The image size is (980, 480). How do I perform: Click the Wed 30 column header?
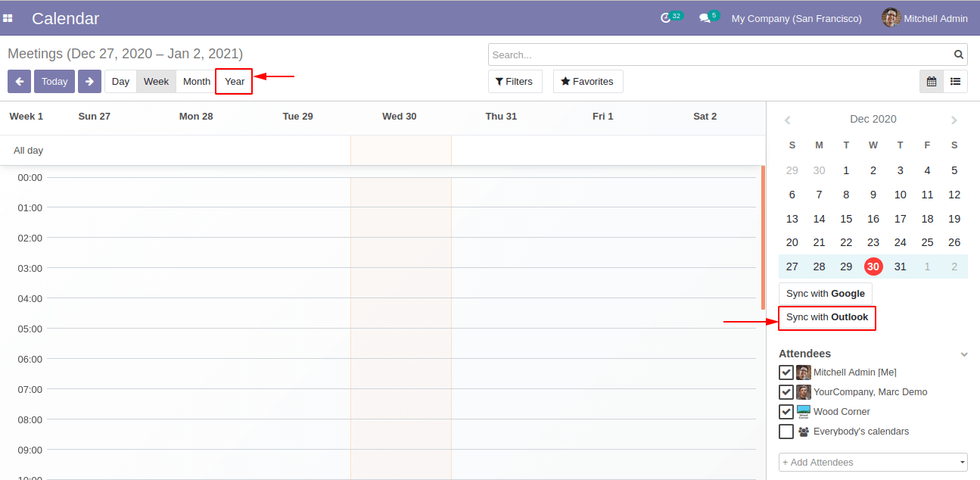pos(400,117)
